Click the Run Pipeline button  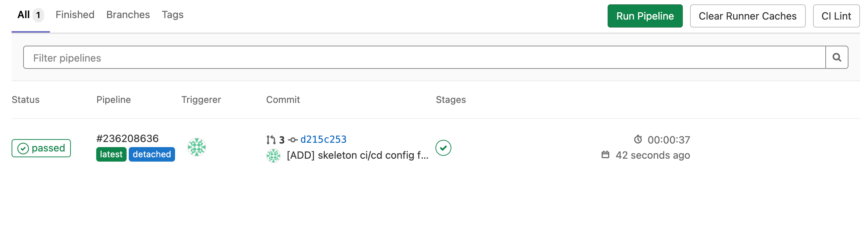point(645,16)
